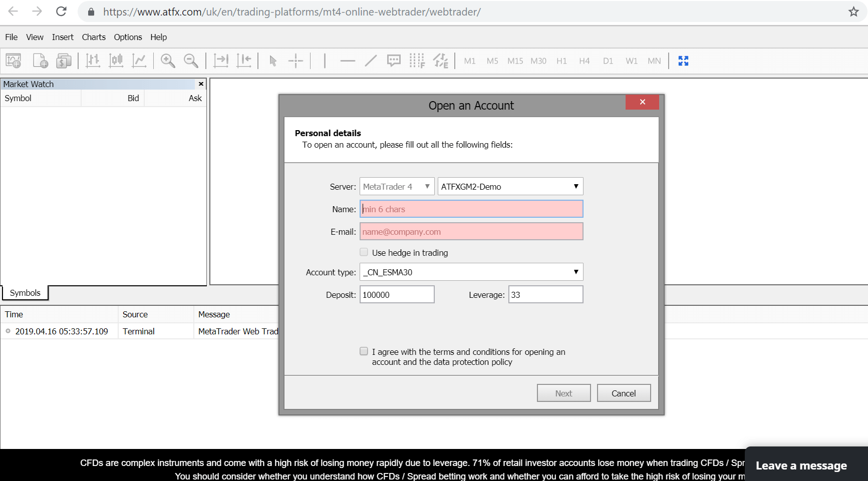Click the New Chart toolbar icon
The width and height of the screenshot is (868, 481).
pos(14,61)
